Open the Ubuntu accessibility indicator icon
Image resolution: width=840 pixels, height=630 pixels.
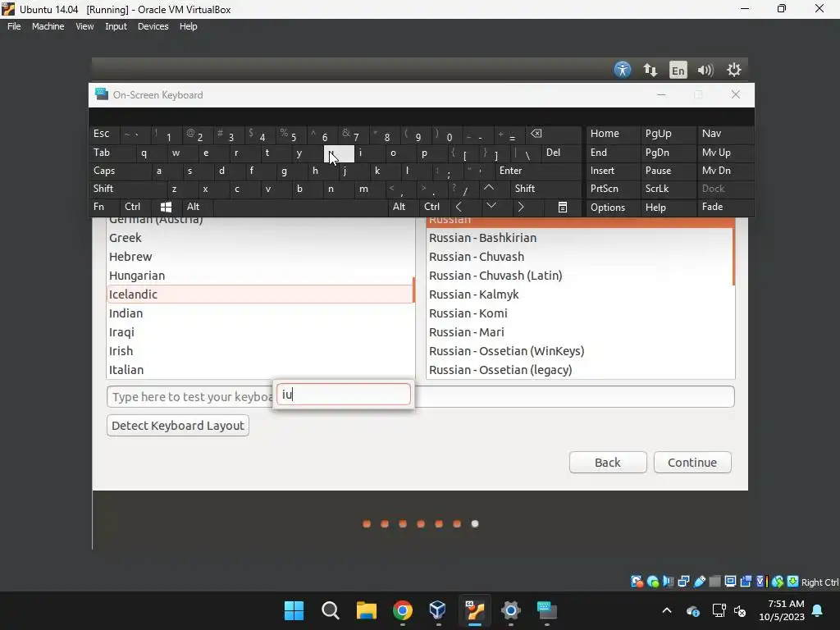point(623,70)
